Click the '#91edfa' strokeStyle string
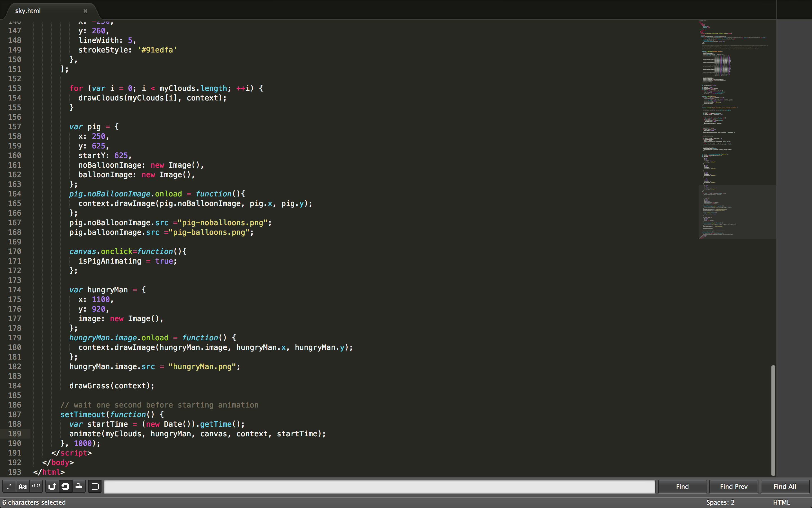Viewport: 812px width, 508px height. click(x=157, y=50)
